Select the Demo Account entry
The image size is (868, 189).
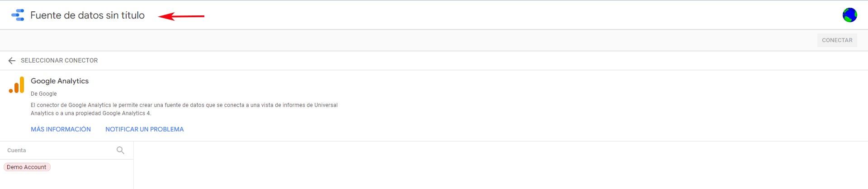coord(27,167)
